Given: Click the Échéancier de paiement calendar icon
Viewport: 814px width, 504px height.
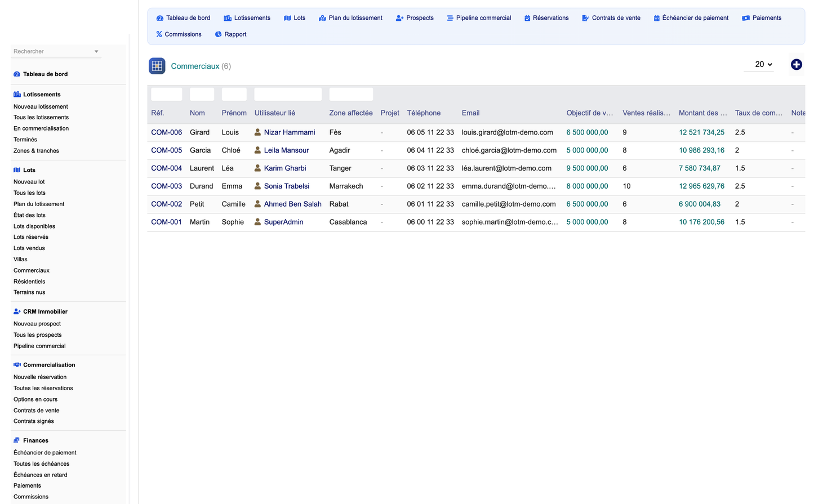Looking at the screenshot, I should 656,18.
